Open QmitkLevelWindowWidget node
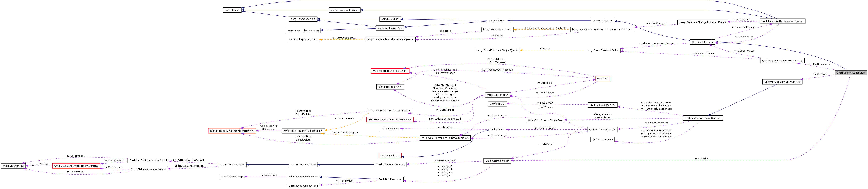This screenshot has height=189, width=868. coord(390,164)
